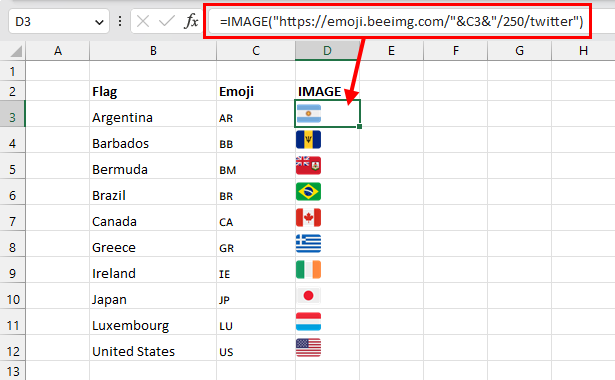The height and width of the screenshot is (380, 615).
Task: Select column B header
Action: coord(153,51)
